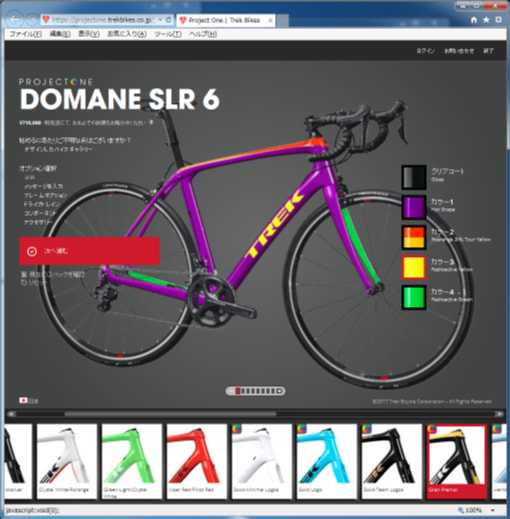Click the browser Forward arrow button
Screen dimensions: 510x519
point(32,20)
